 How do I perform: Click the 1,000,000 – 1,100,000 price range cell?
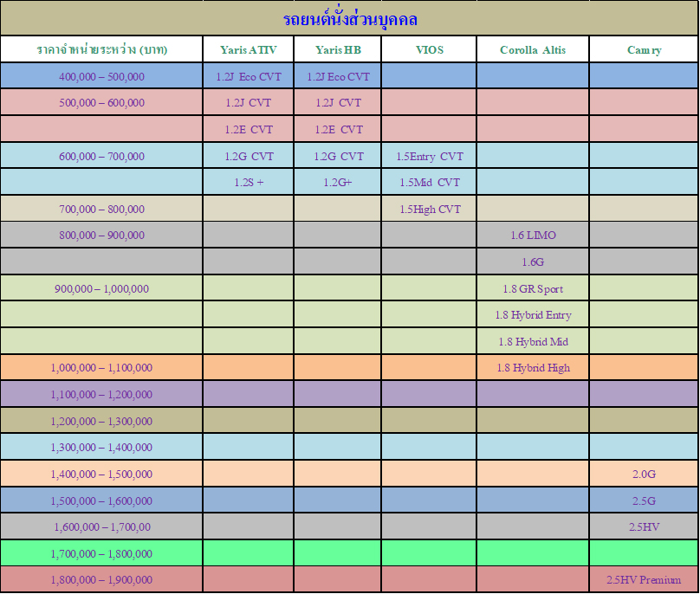tap(101, 367)
